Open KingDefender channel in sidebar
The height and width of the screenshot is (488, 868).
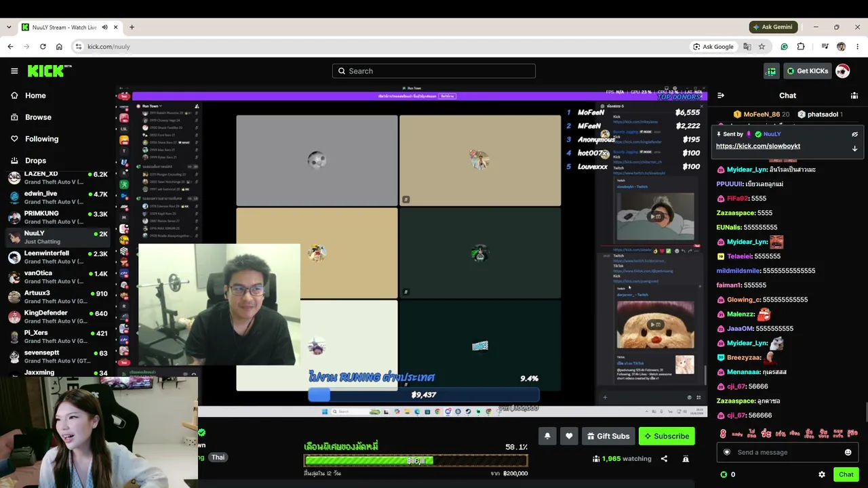(58, 317)
